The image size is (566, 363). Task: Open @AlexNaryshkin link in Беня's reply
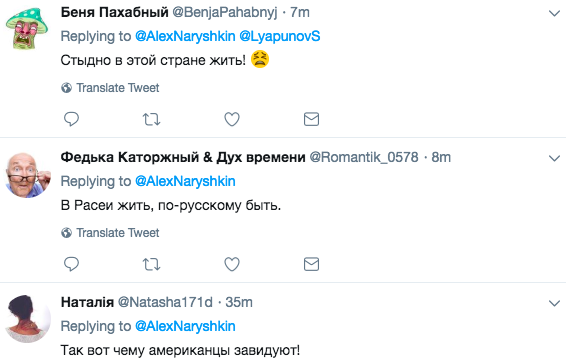pyautogui.click(x=185, y=36)
